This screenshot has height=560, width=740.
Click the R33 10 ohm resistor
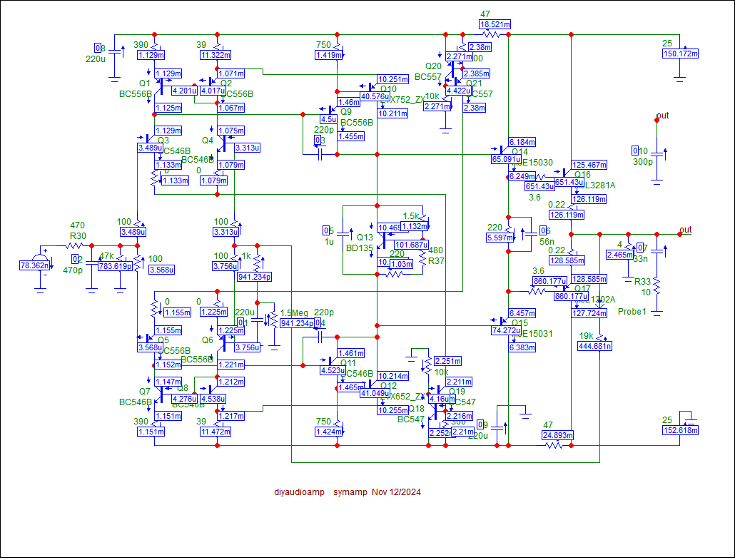[657, 287]
